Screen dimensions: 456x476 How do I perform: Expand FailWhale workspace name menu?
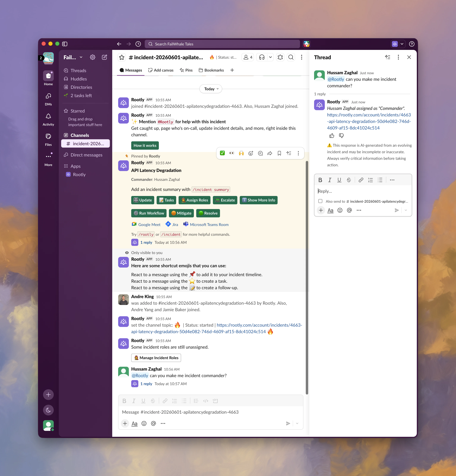[73, 57]
